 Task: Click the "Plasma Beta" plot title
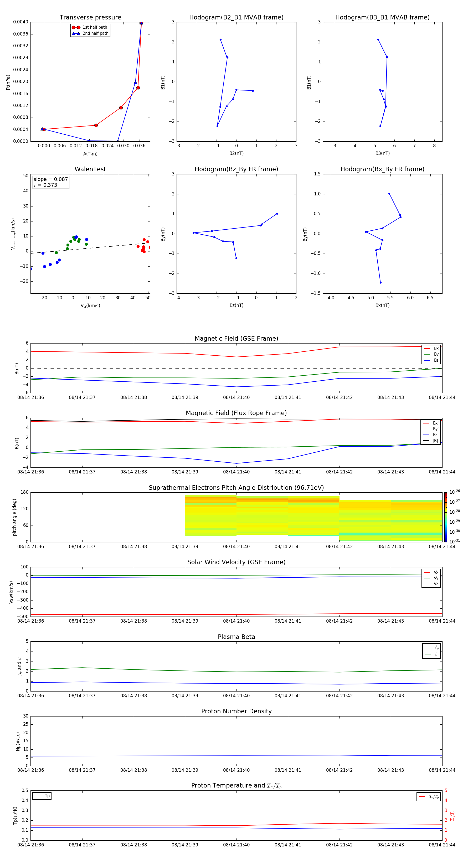click(236, 637)
